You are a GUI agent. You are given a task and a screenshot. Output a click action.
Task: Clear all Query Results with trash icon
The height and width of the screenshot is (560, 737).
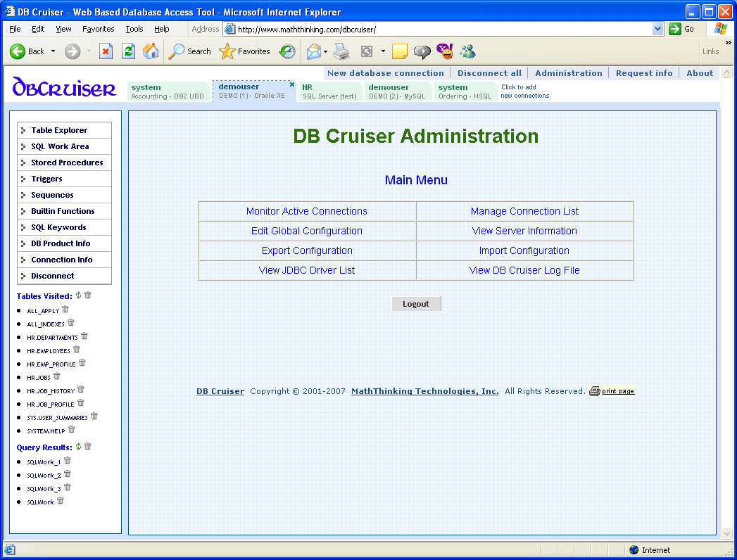coord(88,447)
